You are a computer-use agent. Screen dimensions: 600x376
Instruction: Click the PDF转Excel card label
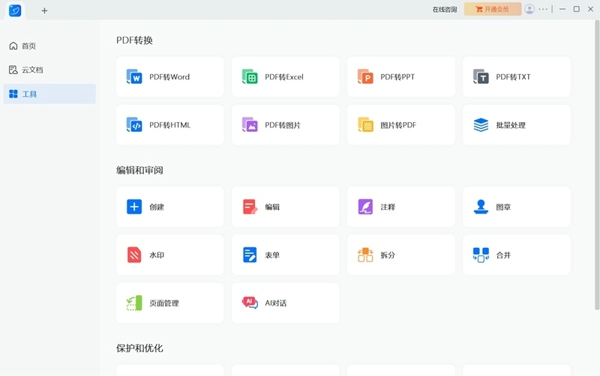(x=284, y=77)
